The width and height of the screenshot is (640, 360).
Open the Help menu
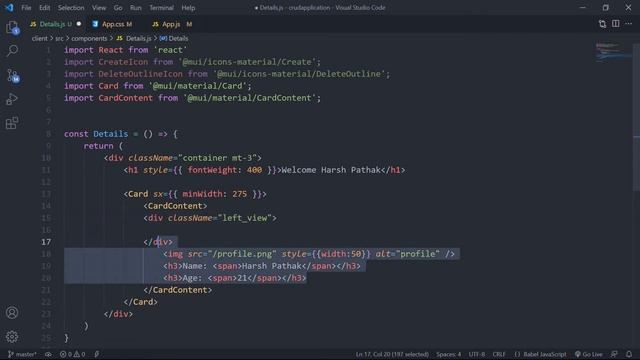[x=188, y=8]
